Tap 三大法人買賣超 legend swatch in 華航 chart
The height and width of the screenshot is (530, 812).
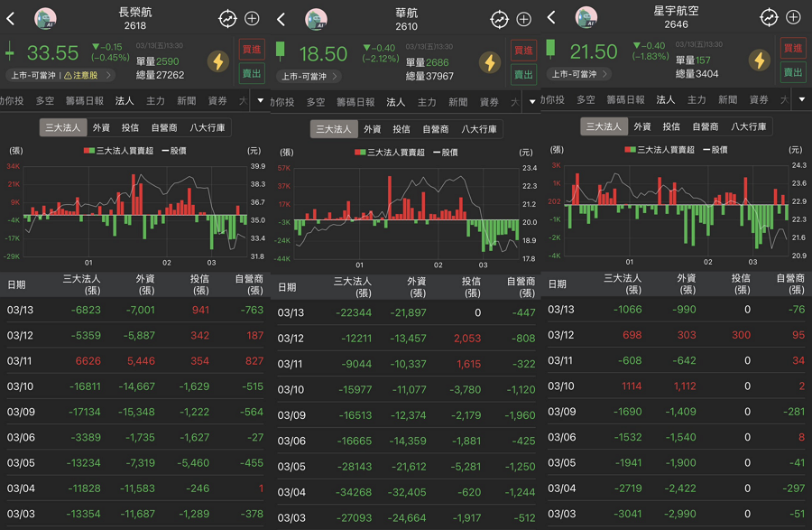click(362, 152)
